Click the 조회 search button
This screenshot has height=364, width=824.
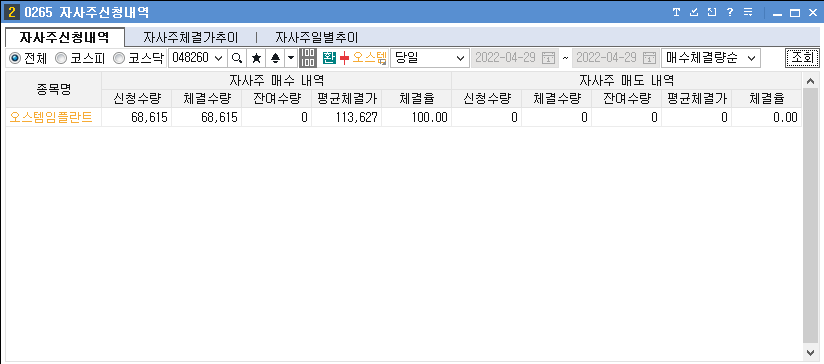[x=802, y=58]
